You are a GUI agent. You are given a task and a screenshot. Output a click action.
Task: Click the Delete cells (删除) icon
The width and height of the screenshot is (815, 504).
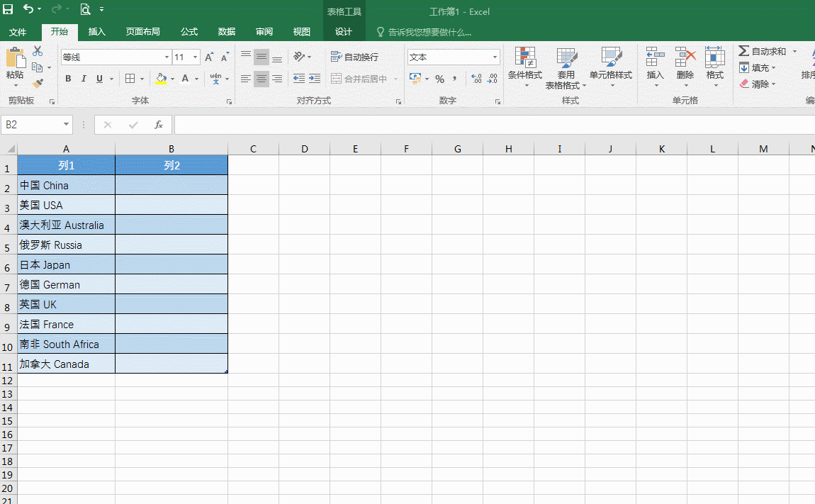pos(685,57)
